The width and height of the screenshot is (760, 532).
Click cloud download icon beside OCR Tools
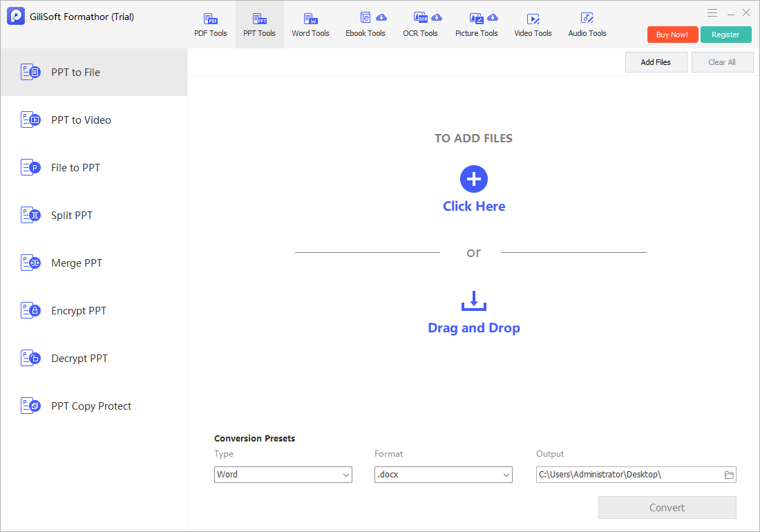(x=437, y=17)
